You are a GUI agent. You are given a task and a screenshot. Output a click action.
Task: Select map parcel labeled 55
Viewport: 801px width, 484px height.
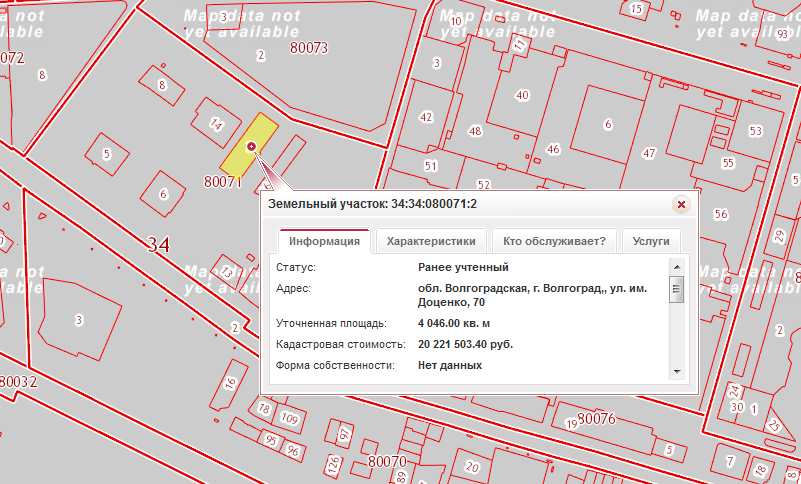click(x=728, y=163)
